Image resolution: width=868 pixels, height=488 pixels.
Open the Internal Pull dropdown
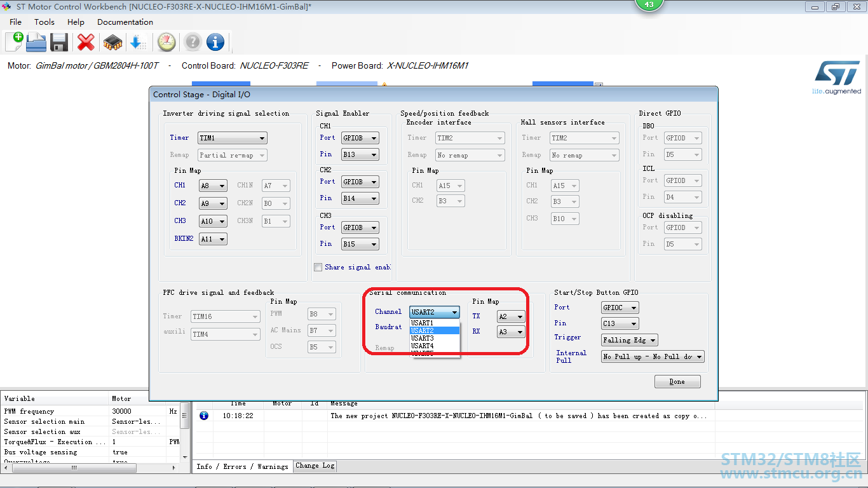[x=653, y=356]
